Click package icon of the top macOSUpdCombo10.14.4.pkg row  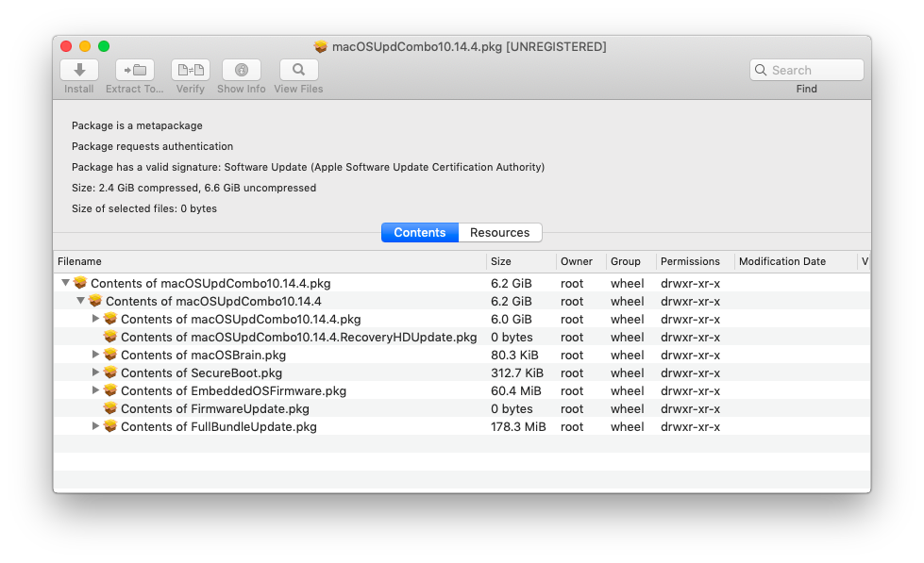coord(80,283)
